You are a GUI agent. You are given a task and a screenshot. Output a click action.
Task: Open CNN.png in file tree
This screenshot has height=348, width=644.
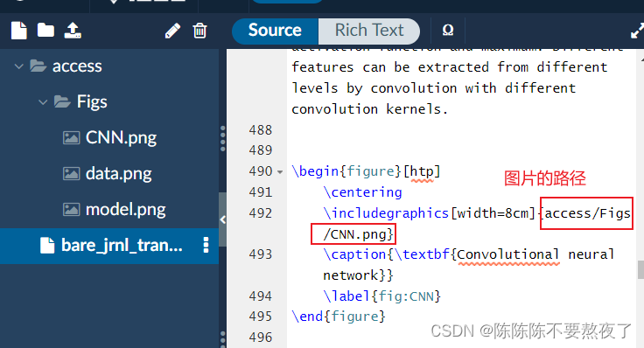[121, 137]
